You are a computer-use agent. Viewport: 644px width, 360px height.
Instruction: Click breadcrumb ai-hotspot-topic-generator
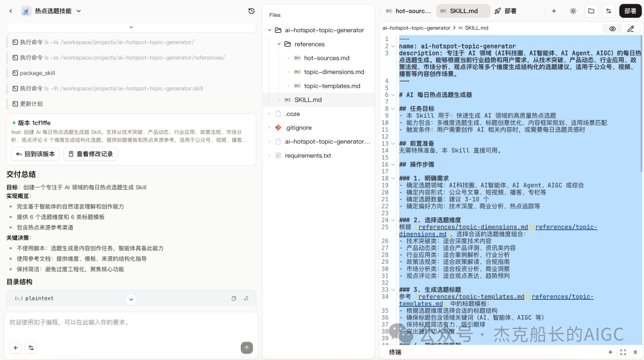416,28
